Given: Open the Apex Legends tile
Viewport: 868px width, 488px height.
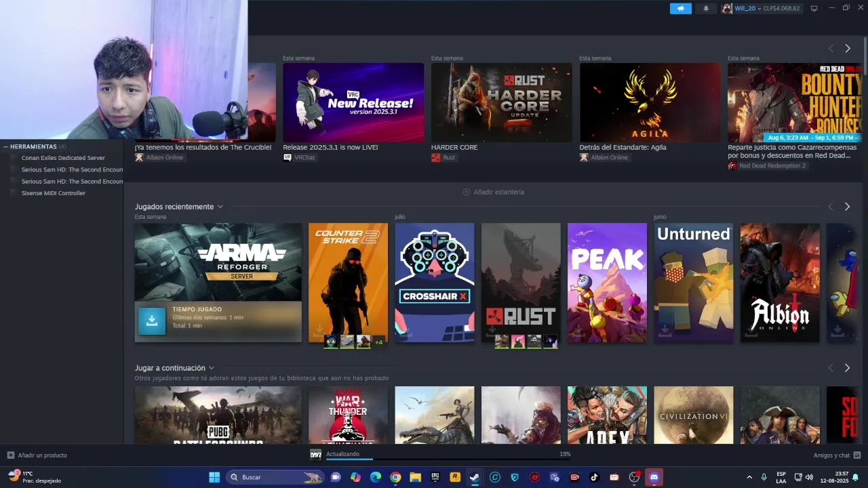Looking at the screenshot, I should (x=607, y=415).
